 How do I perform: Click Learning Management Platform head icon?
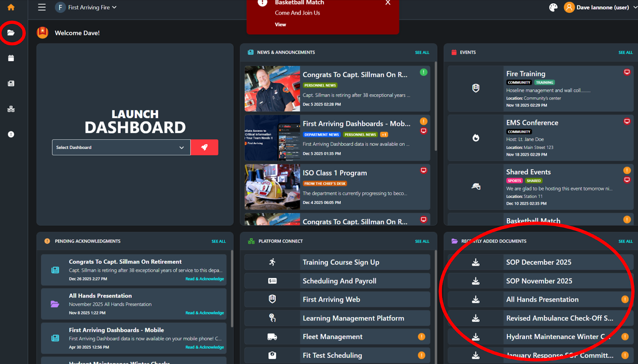click(272, 318)
